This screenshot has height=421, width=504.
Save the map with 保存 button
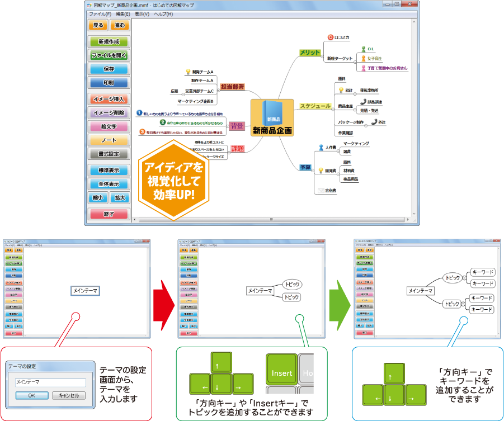[109, 69]
